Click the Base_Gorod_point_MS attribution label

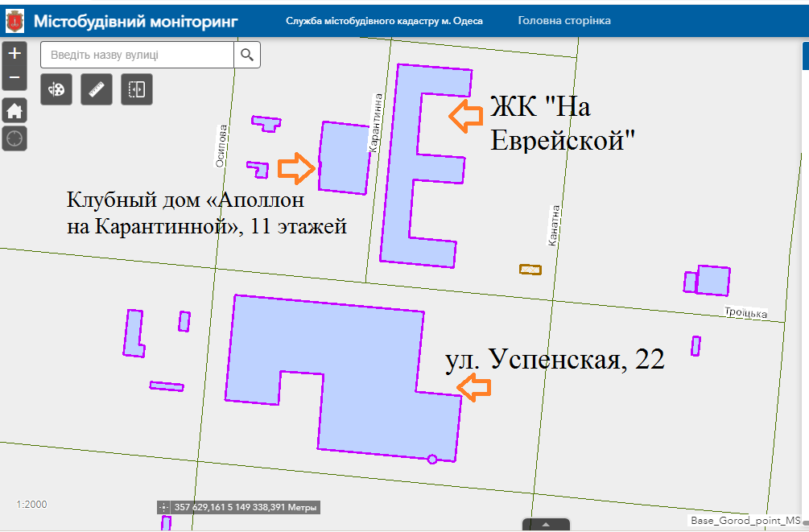tap(745, 521)
